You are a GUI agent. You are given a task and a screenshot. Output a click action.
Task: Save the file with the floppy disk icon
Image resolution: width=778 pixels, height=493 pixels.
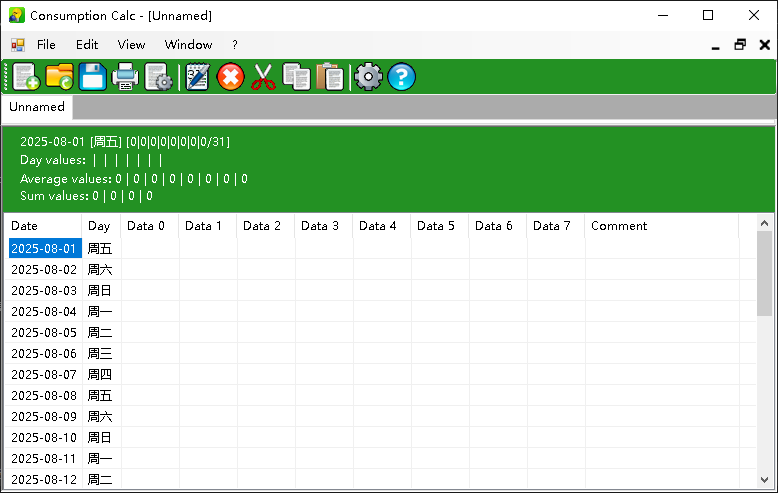point(93,77)
